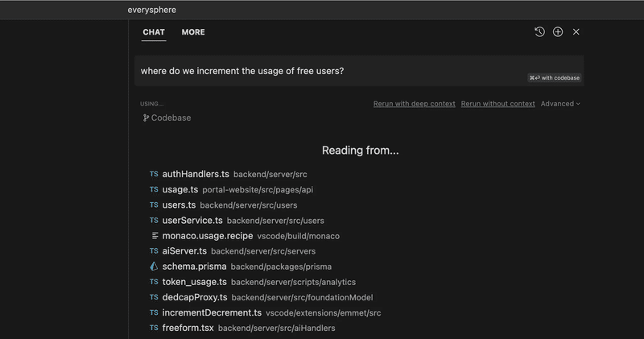Open freeform.tsx file
This screenshot has height=339, width=644.
coord(188,328)
